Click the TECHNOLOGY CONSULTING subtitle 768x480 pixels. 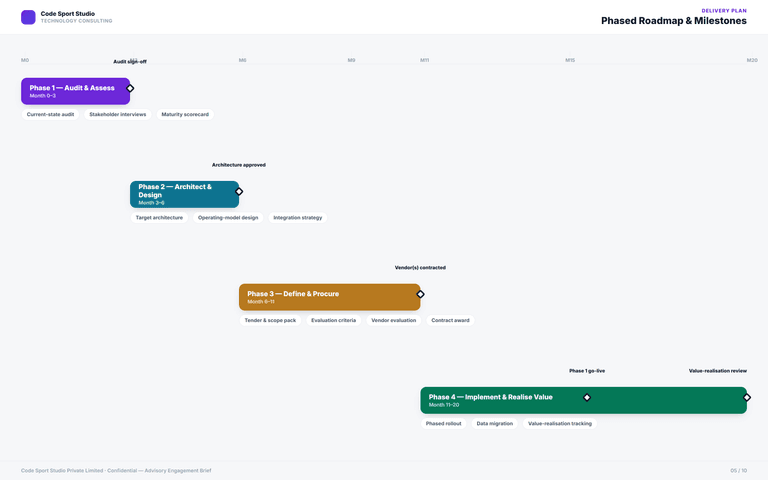[x=76, y=21]
